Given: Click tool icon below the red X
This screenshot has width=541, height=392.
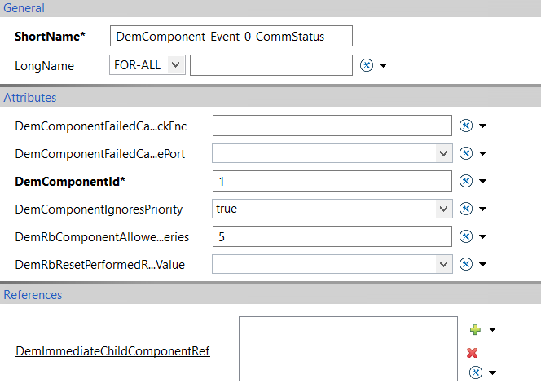Looking at the screenshot, I should tap(476, 372).
